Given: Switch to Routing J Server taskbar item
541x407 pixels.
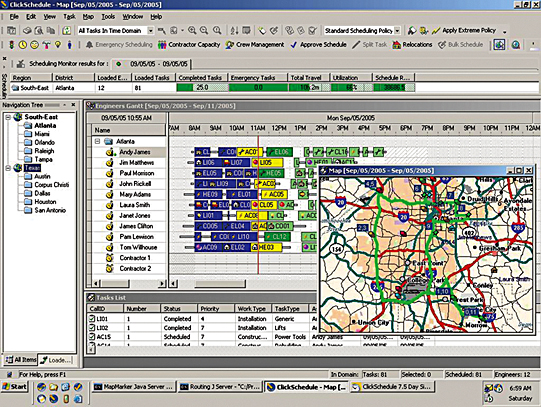Looking at the screenshot, I should pyautogui.click(x=220, y=387).
